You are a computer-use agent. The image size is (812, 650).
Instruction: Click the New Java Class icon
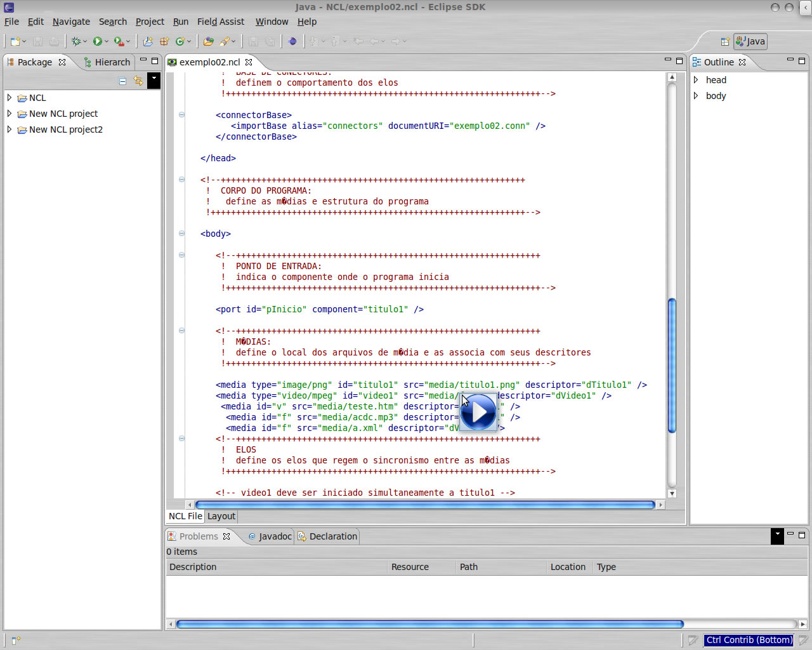point(180,41)
